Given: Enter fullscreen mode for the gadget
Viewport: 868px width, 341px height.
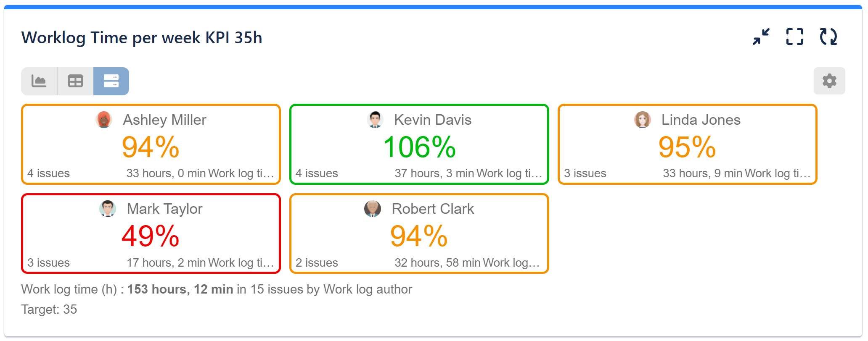Looking at the screenshot, I should coord(795,37).
